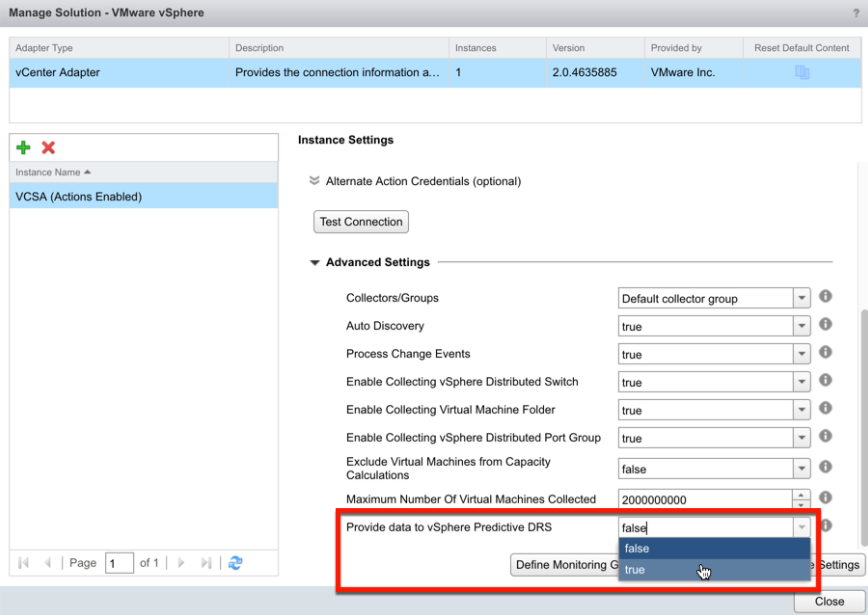Open help question mark in dialog title bar

coord(856,13)
